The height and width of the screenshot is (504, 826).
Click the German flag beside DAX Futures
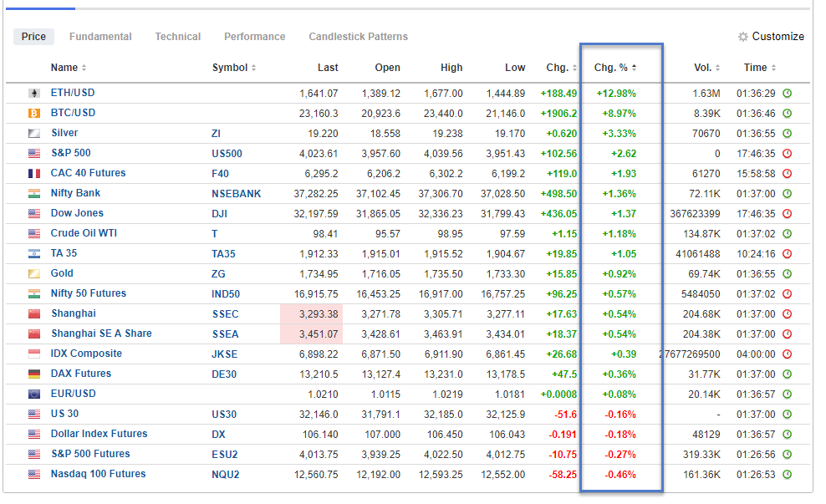click(34, 374)
